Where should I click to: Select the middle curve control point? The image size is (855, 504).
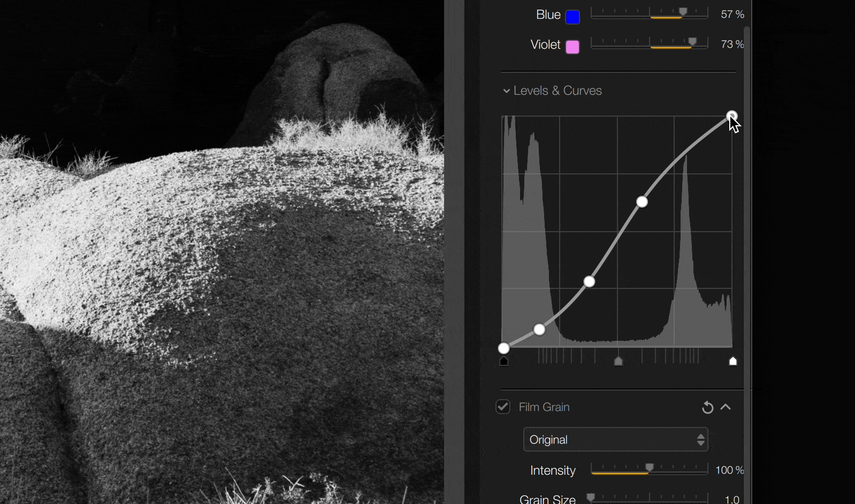590,281
